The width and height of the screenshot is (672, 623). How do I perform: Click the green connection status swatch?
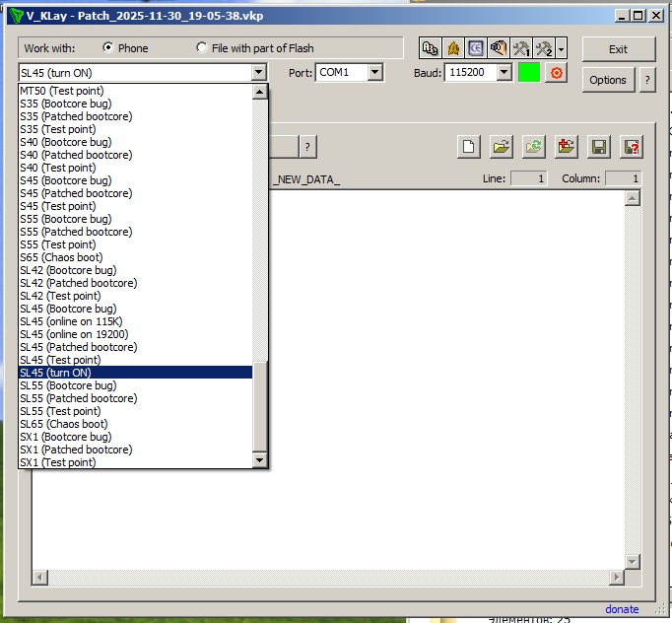point(529,73)
